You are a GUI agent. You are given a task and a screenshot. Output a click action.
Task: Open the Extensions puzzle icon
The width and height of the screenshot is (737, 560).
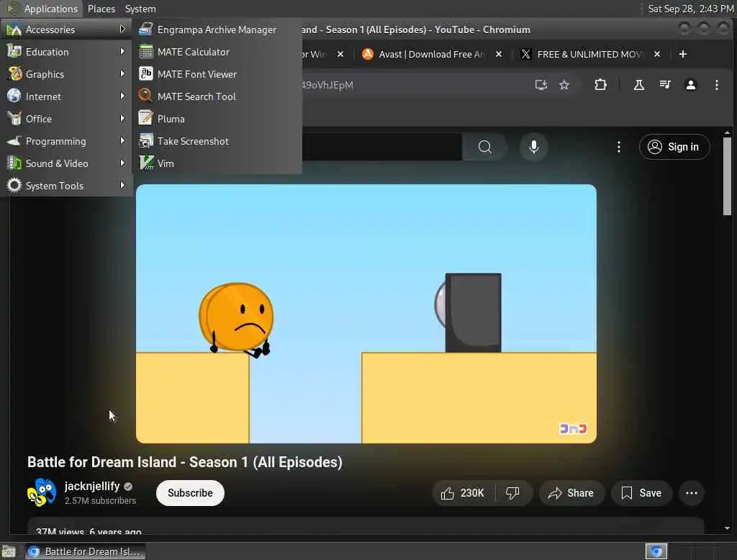(600, 85)
